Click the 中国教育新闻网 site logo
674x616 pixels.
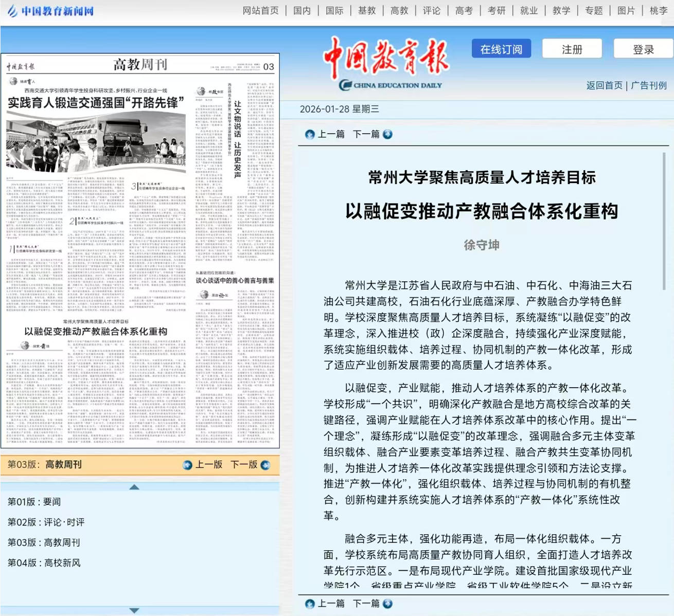(50, 11)
